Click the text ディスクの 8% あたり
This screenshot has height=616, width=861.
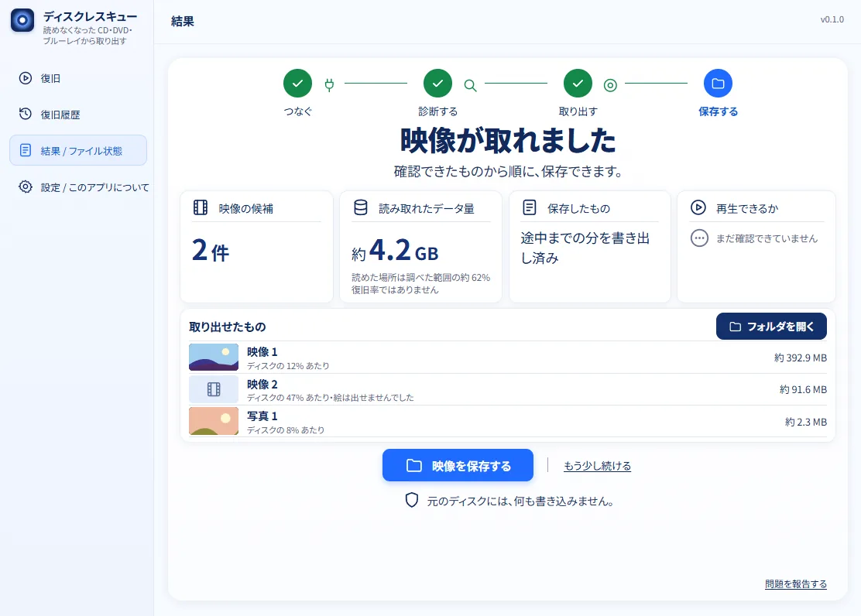[286, 429]
